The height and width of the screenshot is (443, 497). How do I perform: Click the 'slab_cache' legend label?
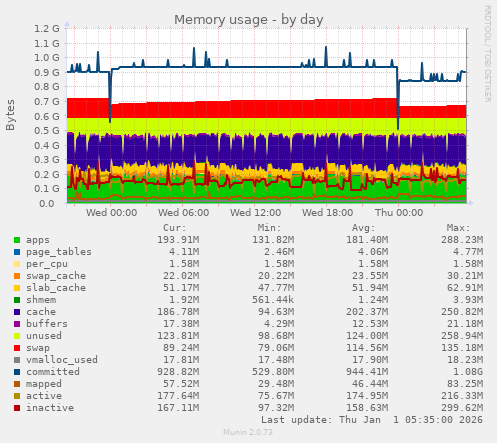pos(56,288)
